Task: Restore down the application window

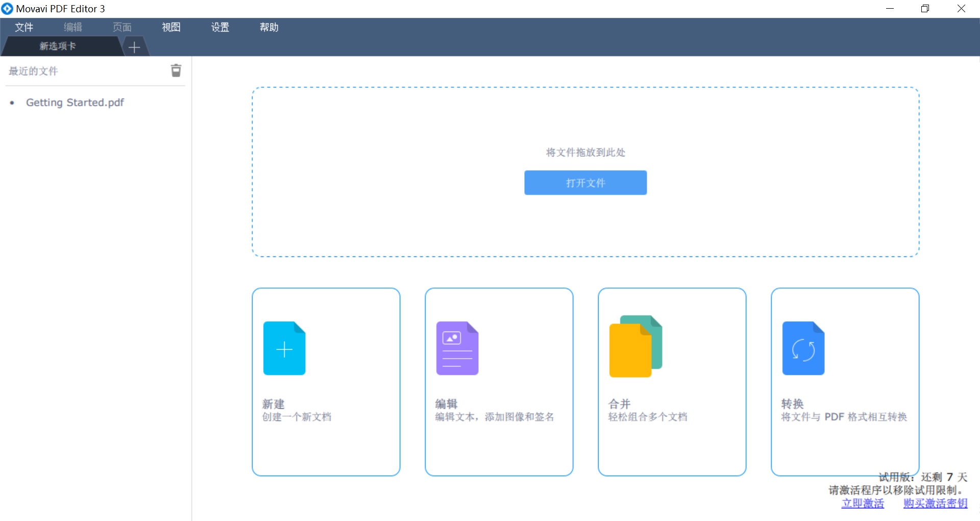Action: point(925,9)
